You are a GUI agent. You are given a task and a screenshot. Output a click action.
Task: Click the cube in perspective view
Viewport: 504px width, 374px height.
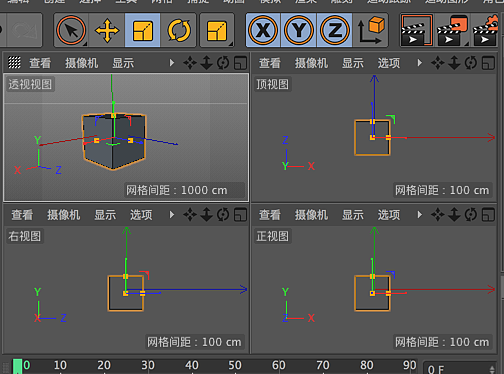[x=113, y=142]
